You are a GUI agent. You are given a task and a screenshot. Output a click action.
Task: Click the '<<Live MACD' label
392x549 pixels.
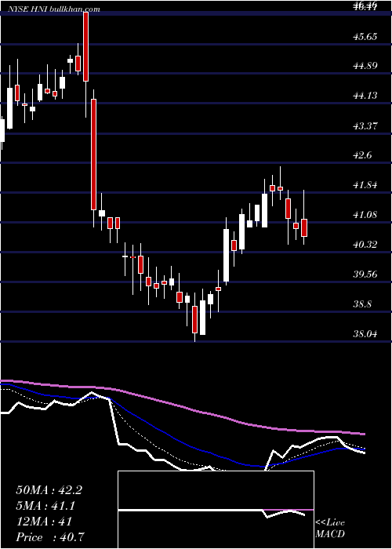pos(330,528)
